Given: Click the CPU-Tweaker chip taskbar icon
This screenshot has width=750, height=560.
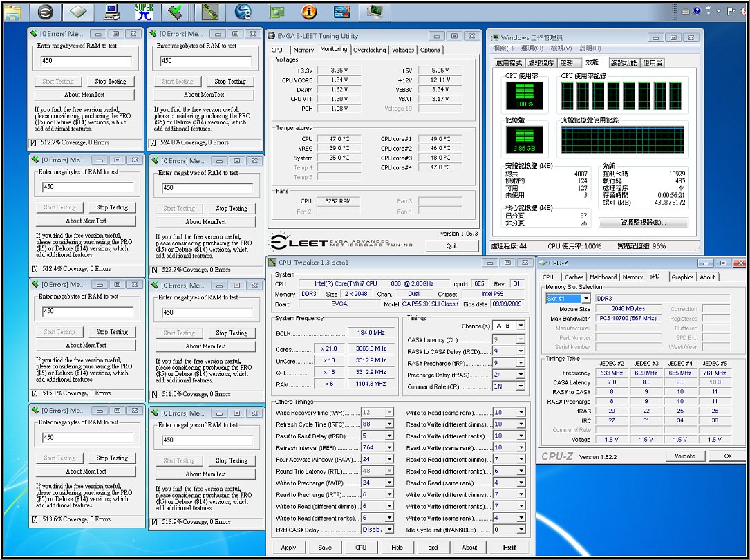Looking at the screenshot, I should (78, 12).
